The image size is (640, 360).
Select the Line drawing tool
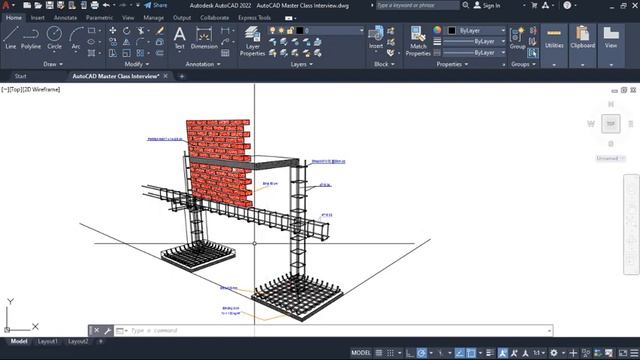(11, 38)
